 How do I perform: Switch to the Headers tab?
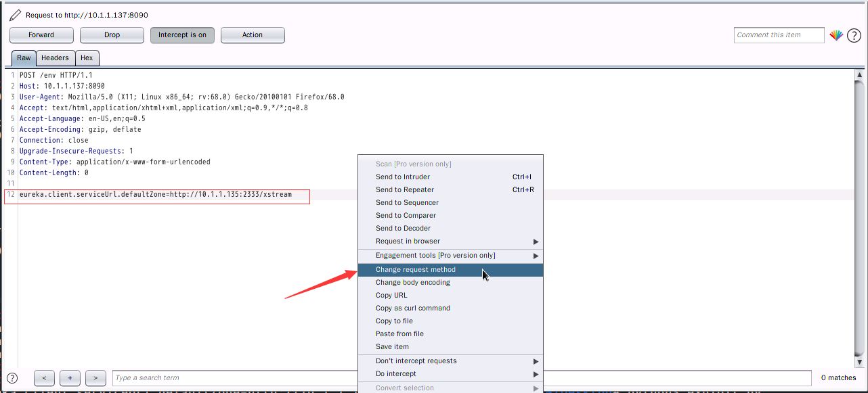(x=55, y=58)
